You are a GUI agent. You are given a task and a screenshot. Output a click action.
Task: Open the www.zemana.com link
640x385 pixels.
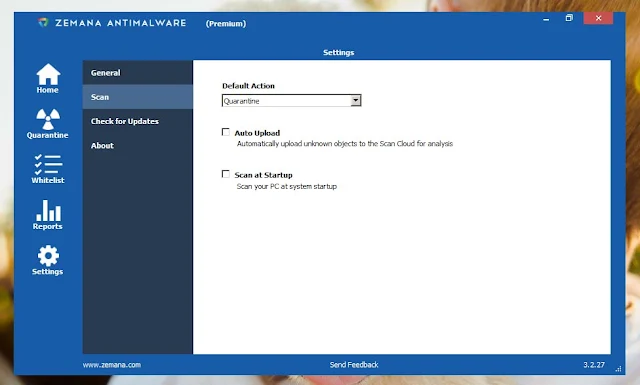112,365
